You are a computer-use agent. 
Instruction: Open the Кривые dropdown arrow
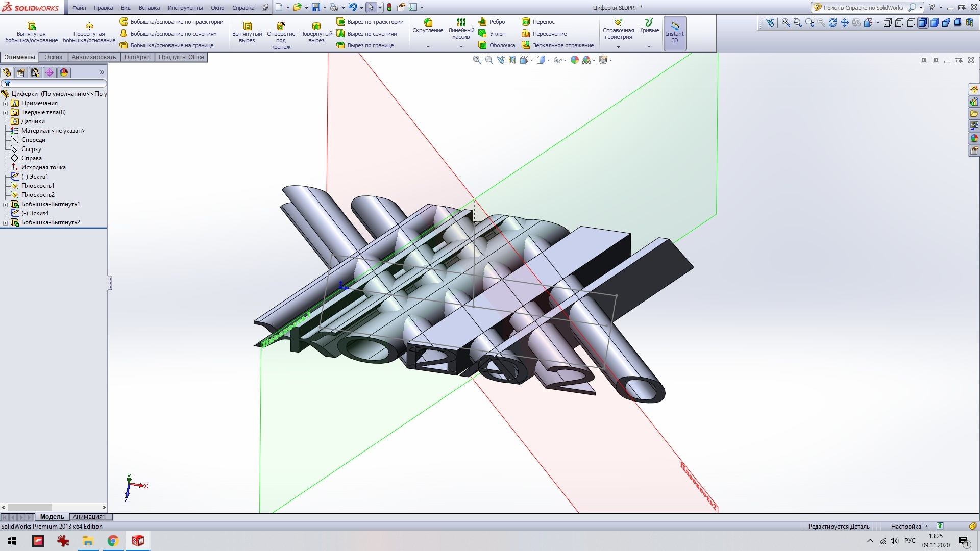[649, 47]
